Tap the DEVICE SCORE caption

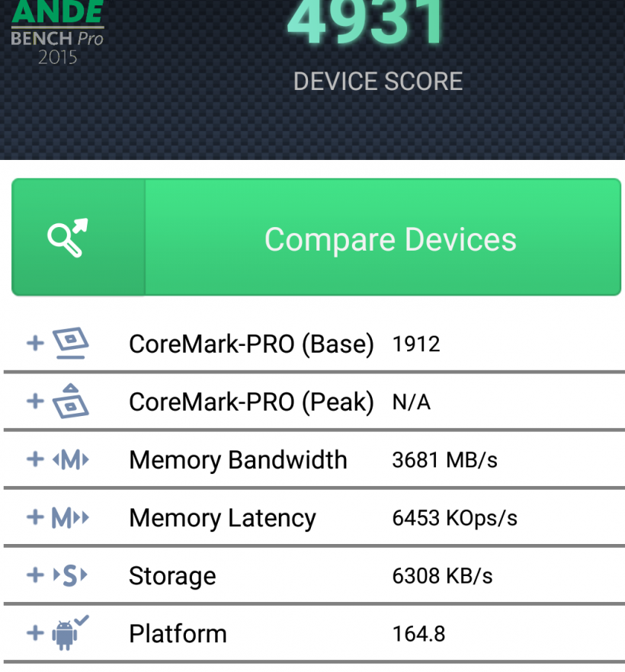coord(378,82)
